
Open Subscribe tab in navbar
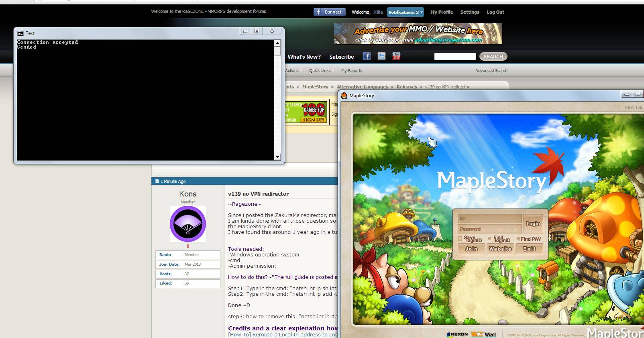pyautogui.click(x=342, y=57)
